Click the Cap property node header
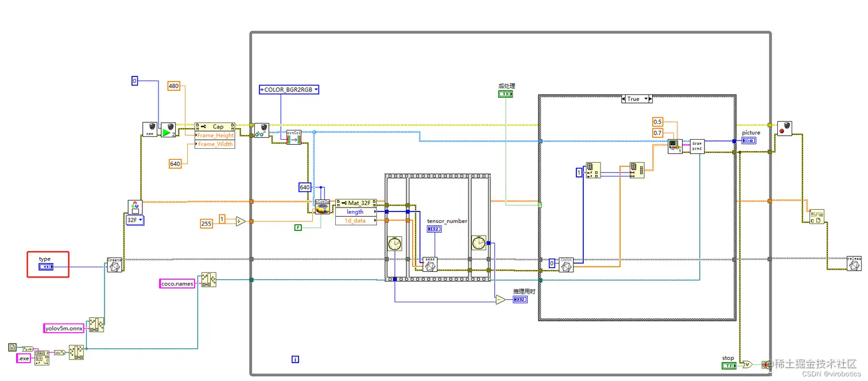Viewport: 868px width, 381px height. [215, 126]
